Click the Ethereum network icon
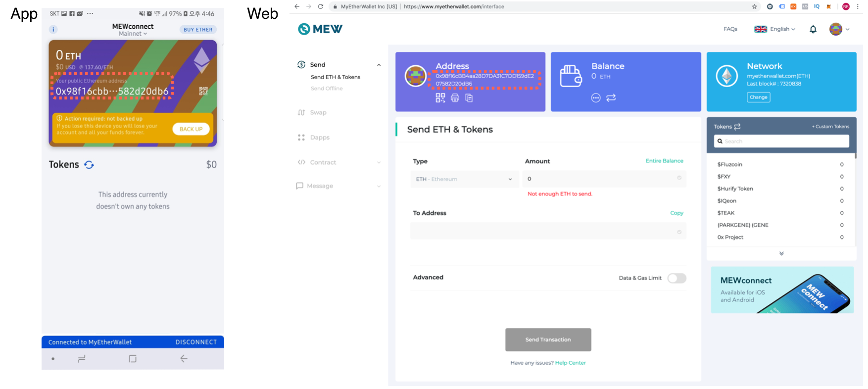The image size is (868, 389). click(727, 77)
